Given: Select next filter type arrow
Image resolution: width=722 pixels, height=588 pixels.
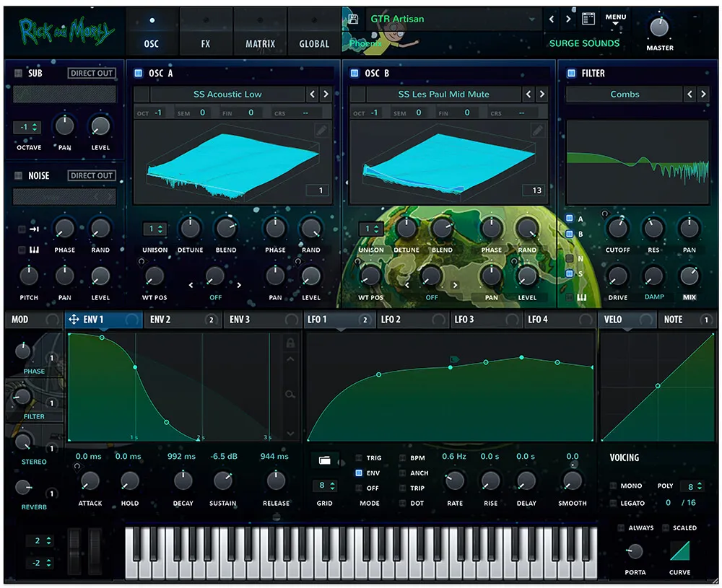Looking at the screenshot, I should (x=703, y=95).
